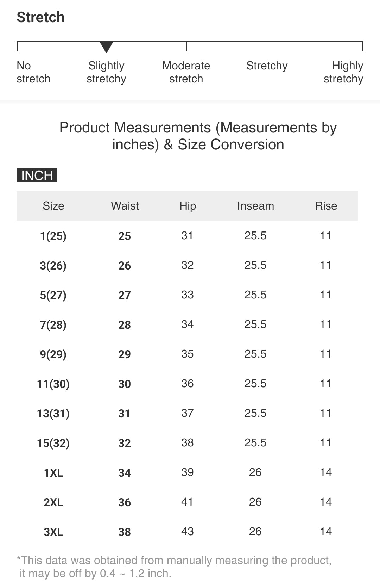Select the 9(29) size row label
The height and width of the screenshot is (588, 380).
tap(53, 354)
